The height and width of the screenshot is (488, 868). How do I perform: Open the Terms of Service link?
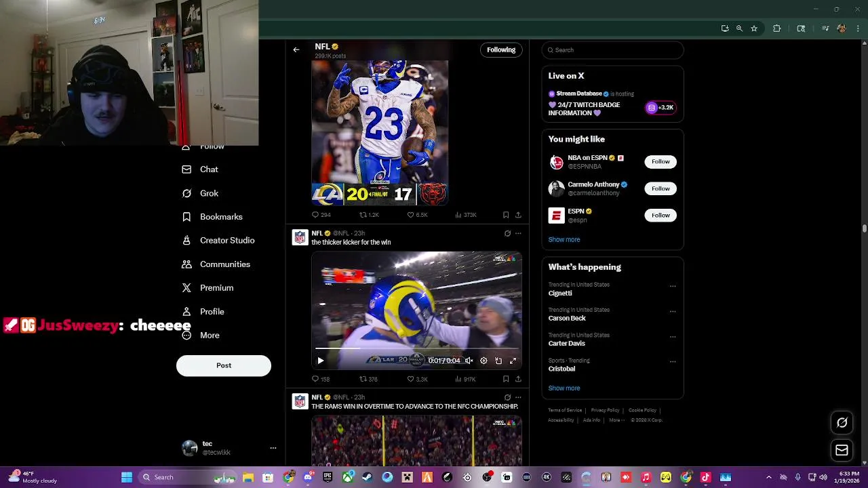tap(565, 410)
